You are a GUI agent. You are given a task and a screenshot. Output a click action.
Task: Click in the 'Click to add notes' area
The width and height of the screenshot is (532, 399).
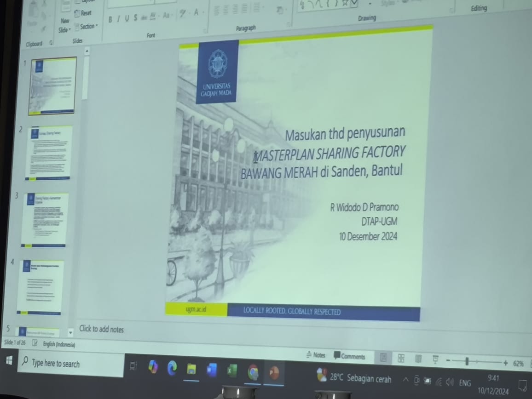tap(101, 329)
